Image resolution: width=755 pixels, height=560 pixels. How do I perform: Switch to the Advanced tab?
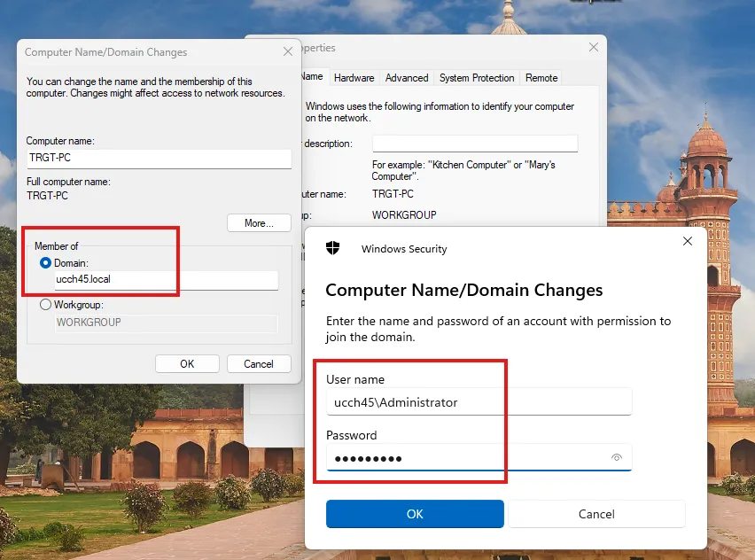click(x=407, y=78)
